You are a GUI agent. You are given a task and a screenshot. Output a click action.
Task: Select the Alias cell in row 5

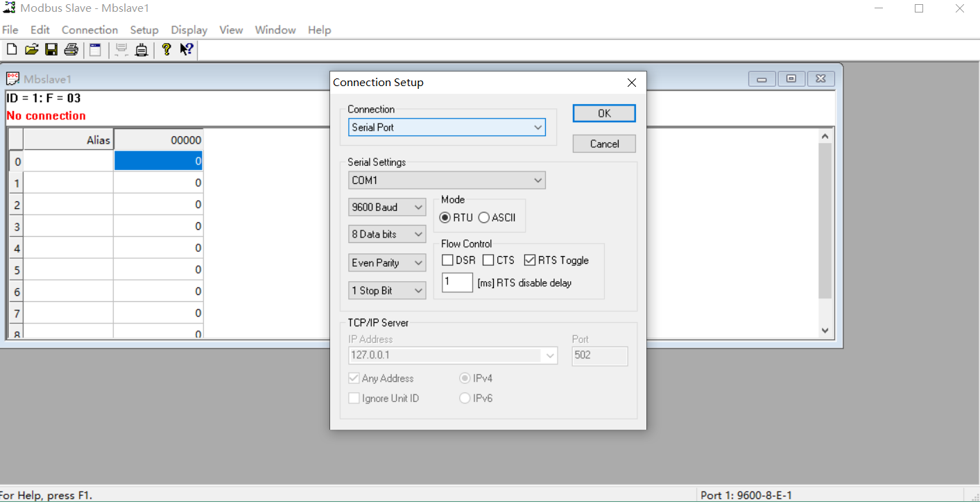(69, 269)
